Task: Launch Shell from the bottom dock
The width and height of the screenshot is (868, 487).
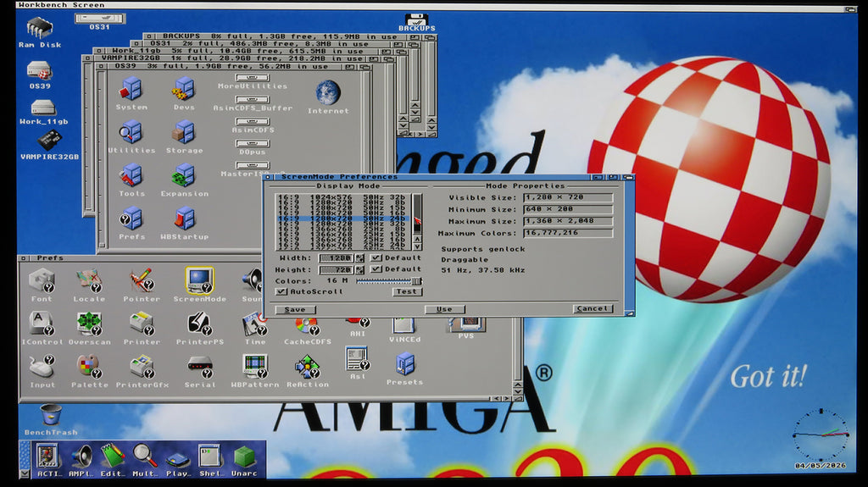Action: [209, 457]
